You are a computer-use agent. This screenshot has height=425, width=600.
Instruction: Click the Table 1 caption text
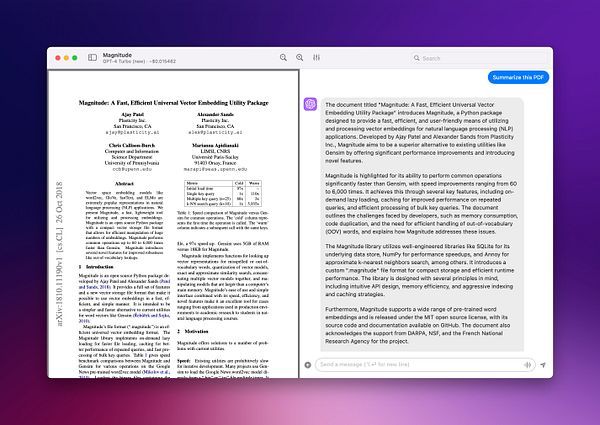(223, 220)
